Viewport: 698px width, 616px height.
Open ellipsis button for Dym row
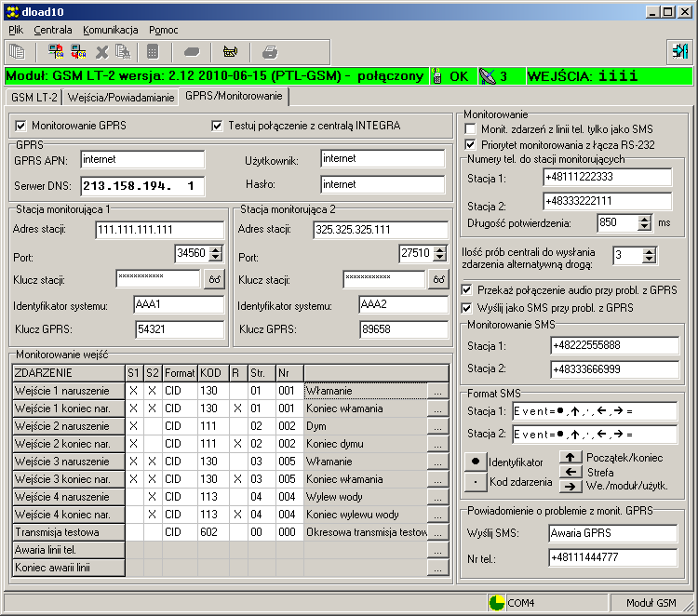[438, 426]
